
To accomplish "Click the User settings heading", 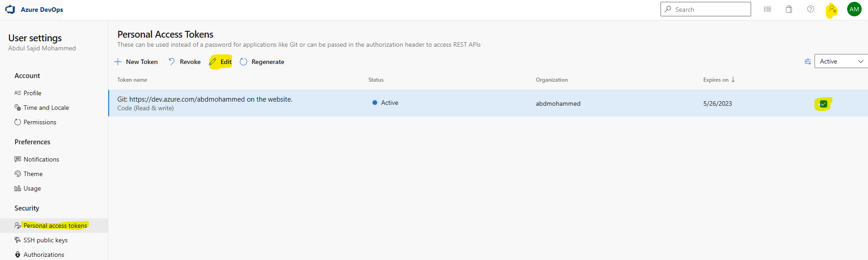I will point(35,38).
